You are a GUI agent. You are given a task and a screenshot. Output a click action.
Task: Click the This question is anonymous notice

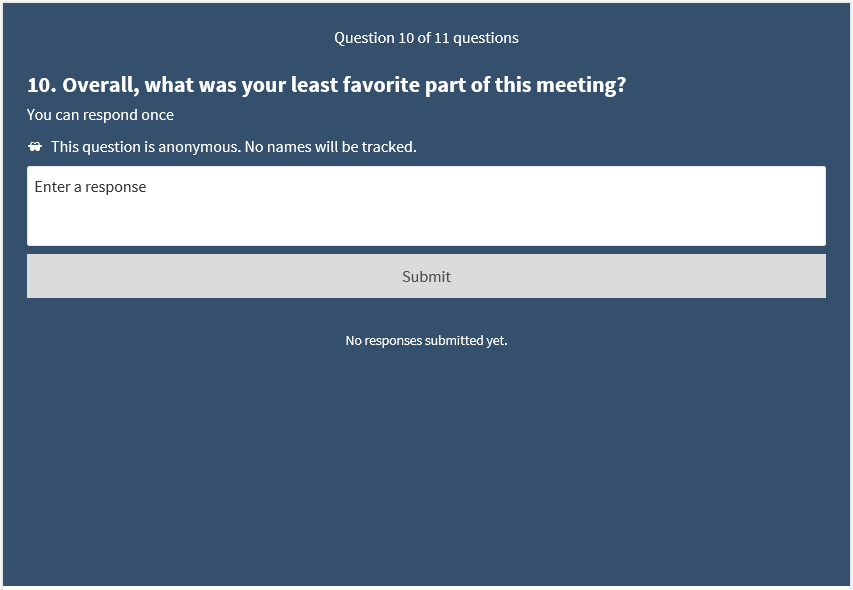[x=233, y=147]
